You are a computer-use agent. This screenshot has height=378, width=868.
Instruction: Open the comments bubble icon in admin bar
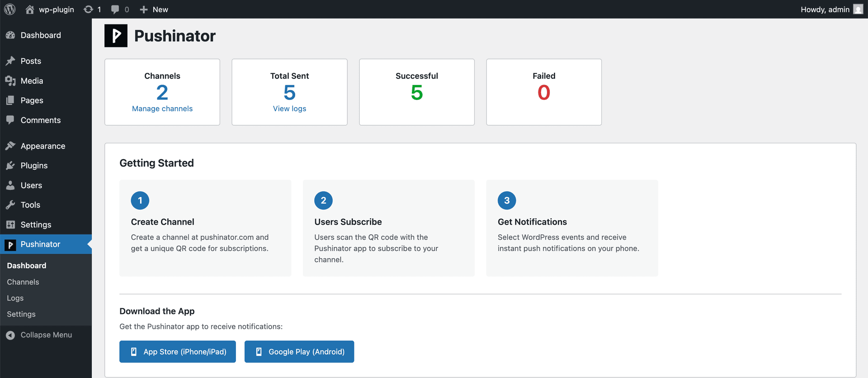tap(115, 9)
